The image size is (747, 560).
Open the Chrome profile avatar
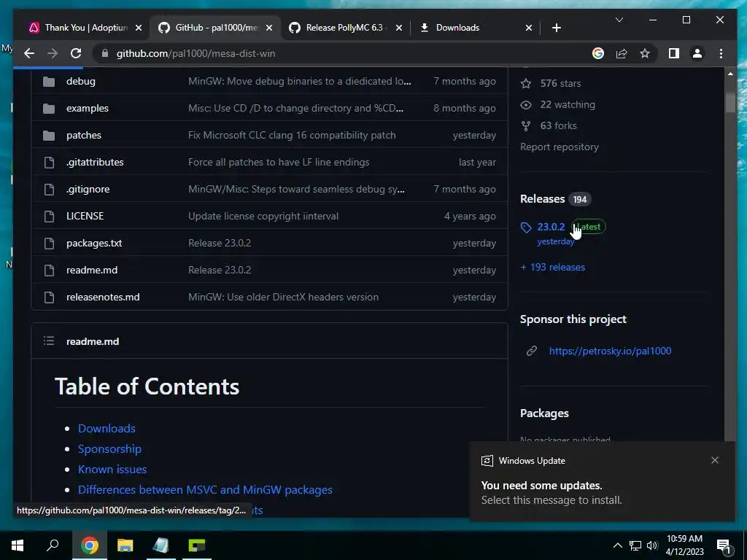pos(697,53)
